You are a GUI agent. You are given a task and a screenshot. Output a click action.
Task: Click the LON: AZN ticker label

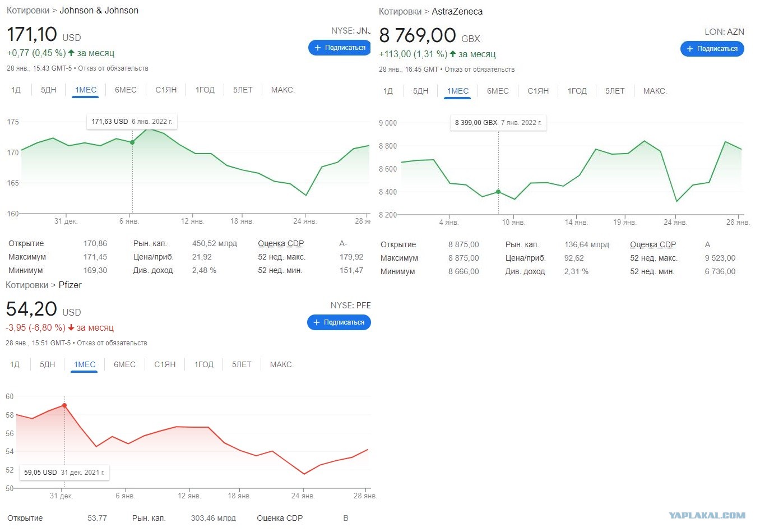pyautogui.click(x=724, y=32)
